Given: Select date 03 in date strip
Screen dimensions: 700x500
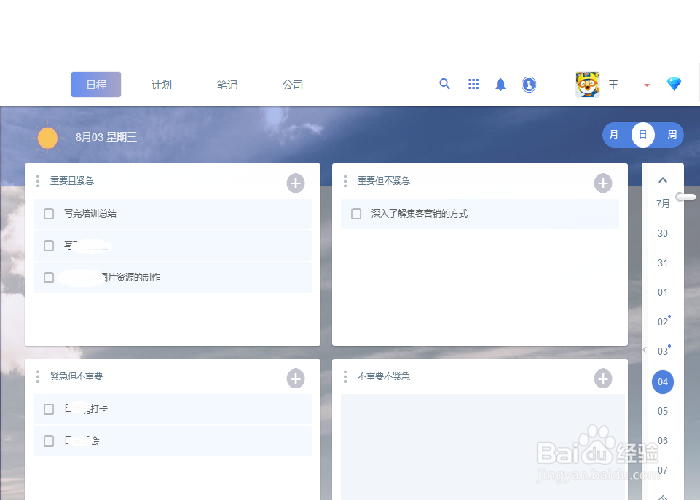Looking at the screenshot, I should pos(663,351).
